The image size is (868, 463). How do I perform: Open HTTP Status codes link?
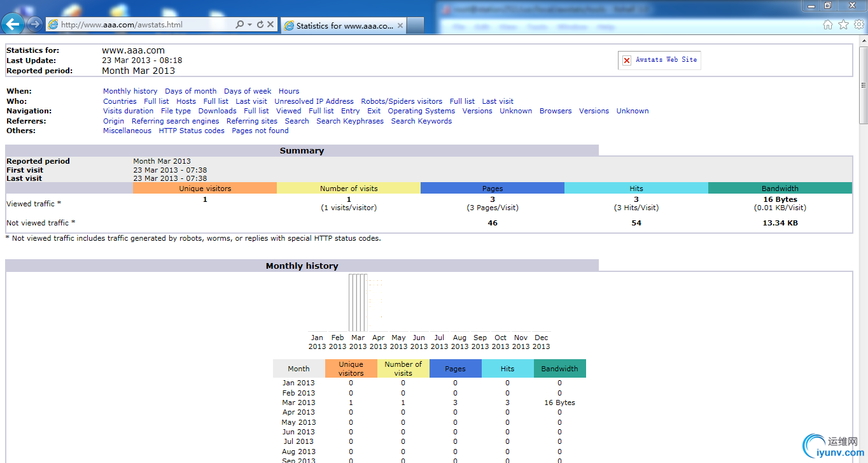(x=192, y=131)
